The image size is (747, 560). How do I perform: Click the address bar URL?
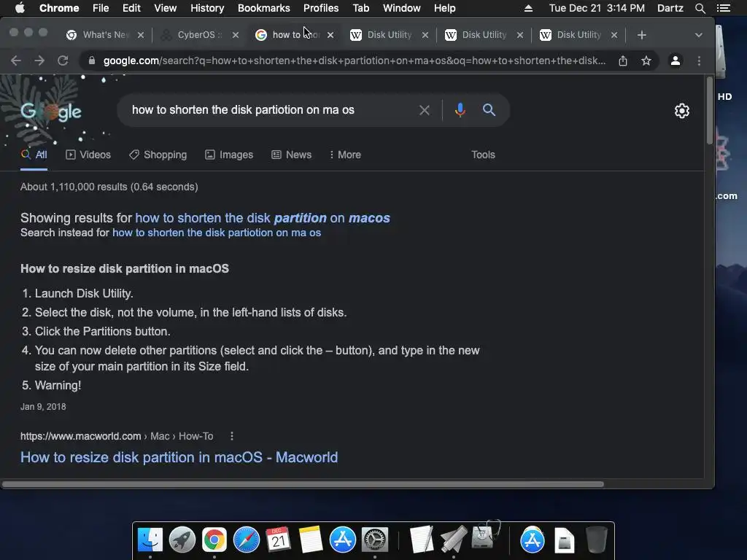click(355, 61)
